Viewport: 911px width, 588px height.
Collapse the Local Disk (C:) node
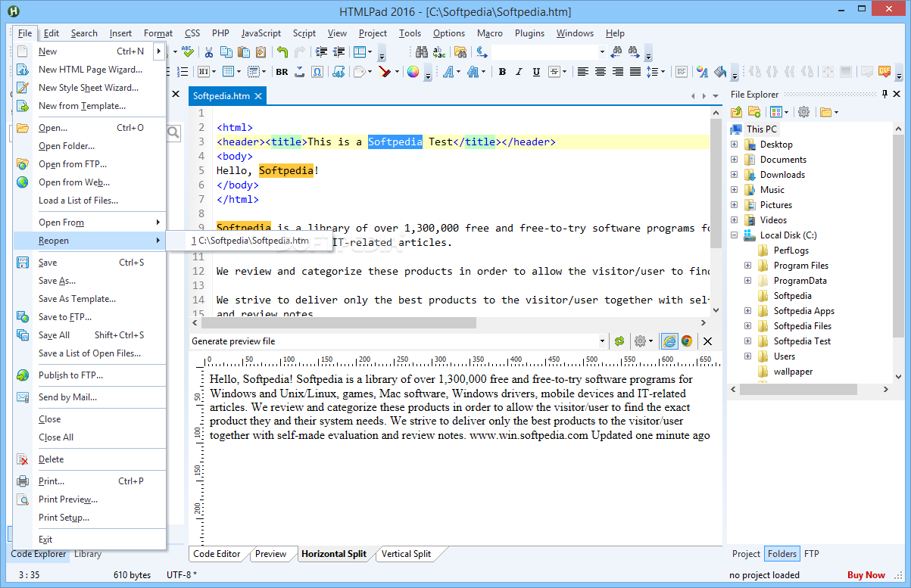(x=734, y=235)
